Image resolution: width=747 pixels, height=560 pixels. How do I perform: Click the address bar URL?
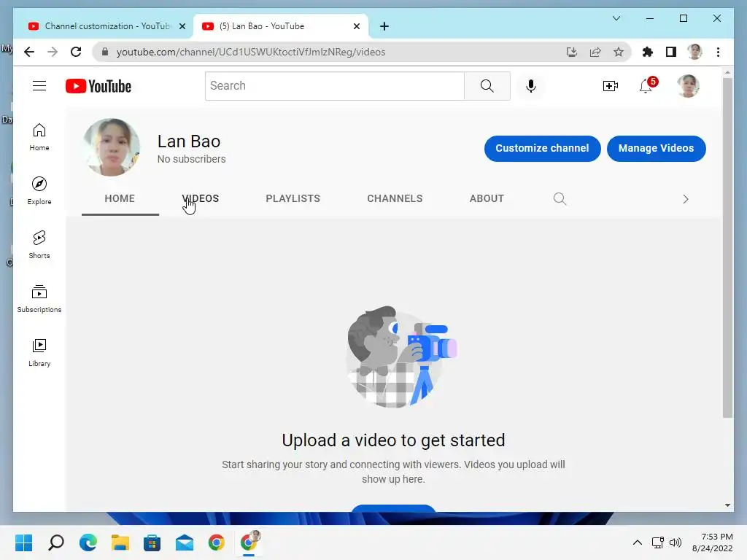tap(251, 52)
